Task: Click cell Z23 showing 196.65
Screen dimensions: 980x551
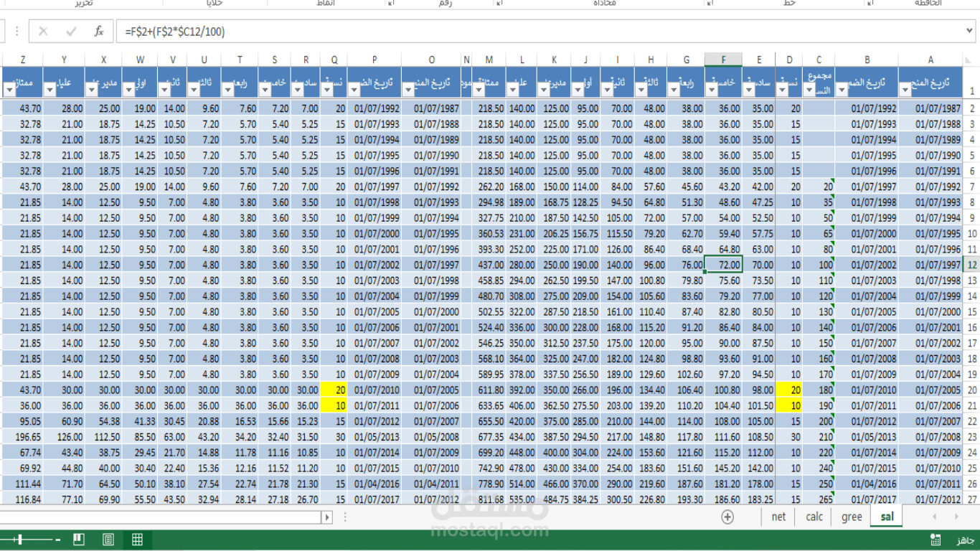Action: tap(23, 437)
